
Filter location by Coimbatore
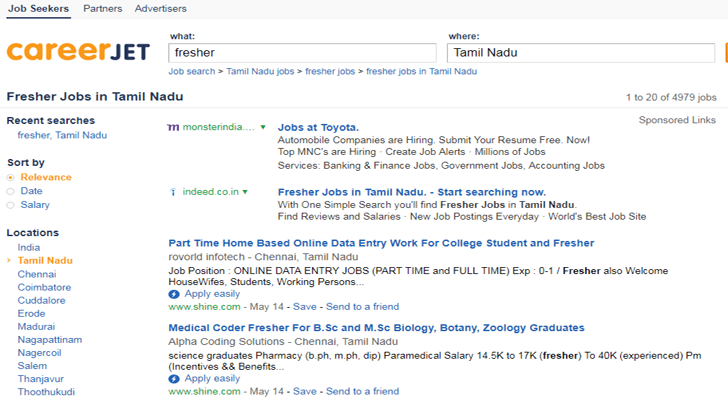(44, 288)
